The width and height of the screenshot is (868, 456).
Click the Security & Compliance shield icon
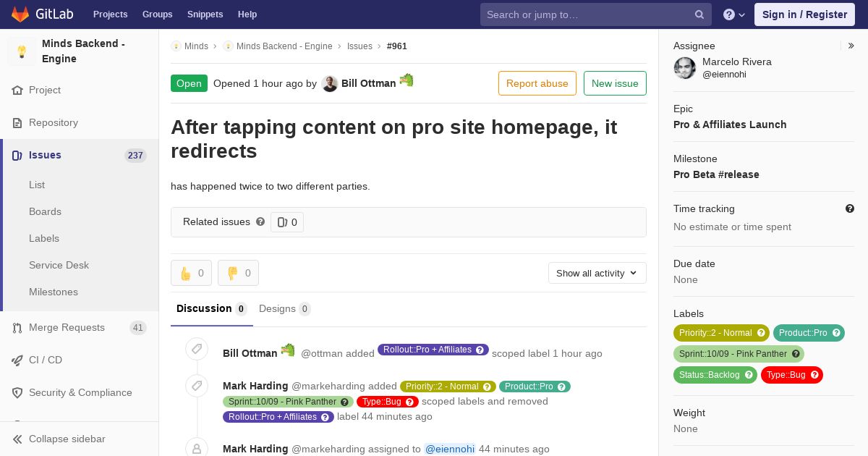click(x=17, y=393)
